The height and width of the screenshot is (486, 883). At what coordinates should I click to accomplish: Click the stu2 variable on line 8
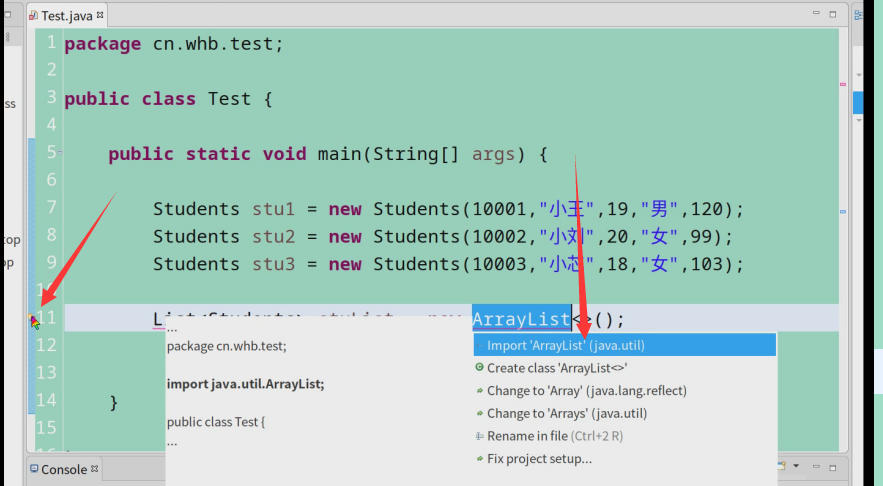pos(274,237)
